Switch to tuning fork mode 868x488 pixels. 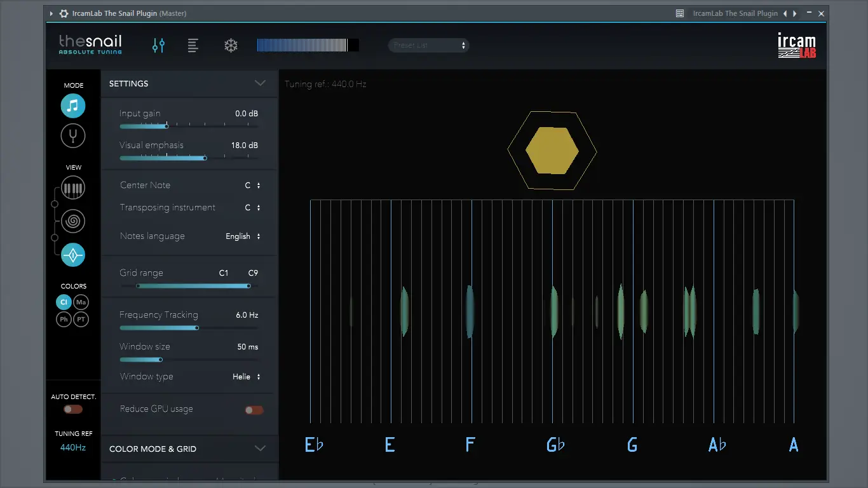pos(73,135)
